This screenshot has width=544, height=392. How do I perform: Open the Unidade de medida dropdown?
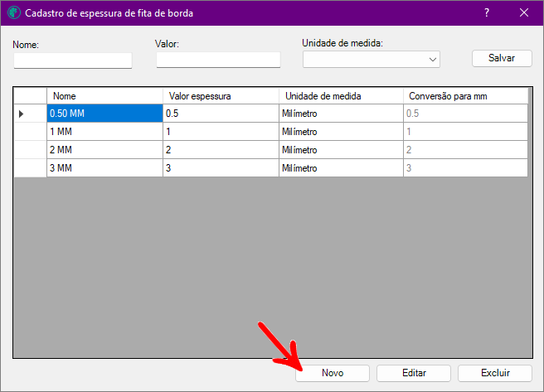372,60
